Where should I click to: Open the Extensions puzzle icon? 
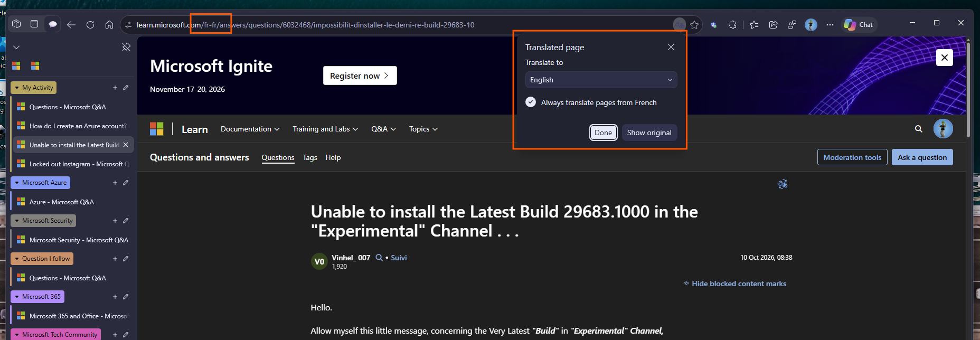732,25
